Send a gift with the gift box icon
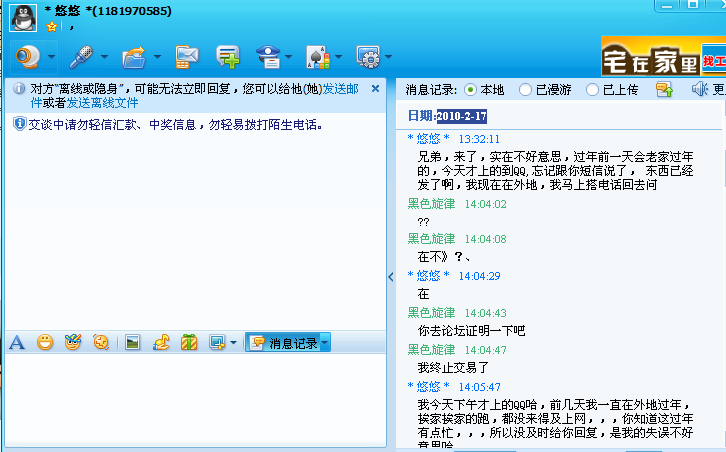The image size is (726, 452). click(x=189, y=343)
